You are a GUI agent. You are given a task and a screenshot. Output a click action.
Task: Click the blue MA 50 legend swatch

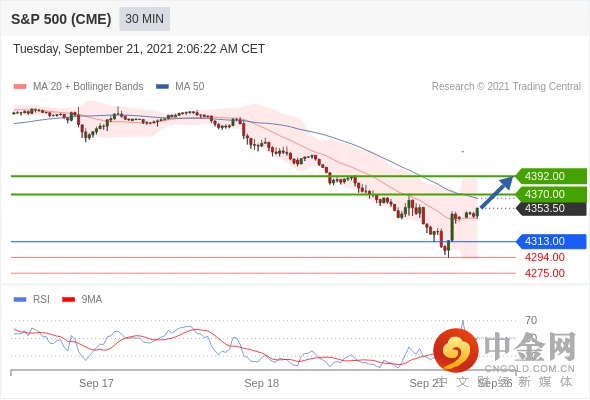[x=162, y=87]
